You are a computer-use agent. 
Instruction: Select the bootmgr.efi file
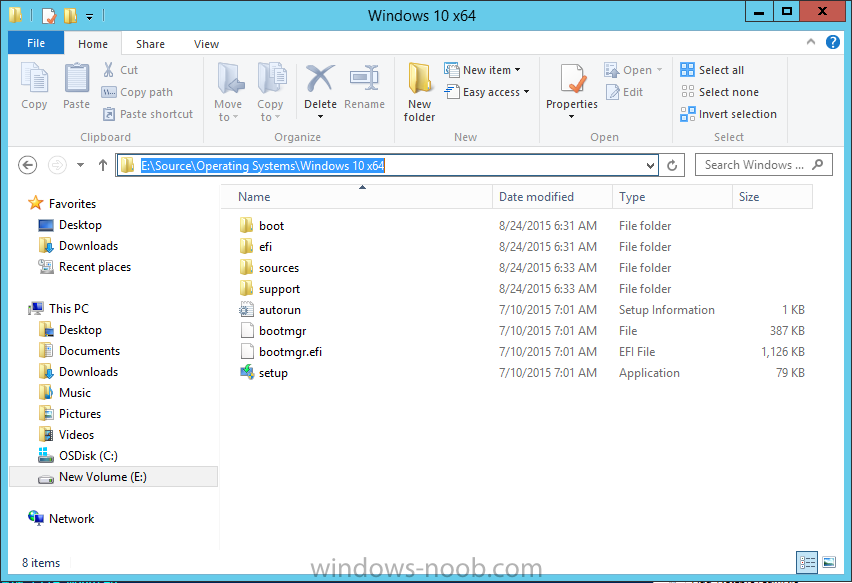(x=290, y=352)
